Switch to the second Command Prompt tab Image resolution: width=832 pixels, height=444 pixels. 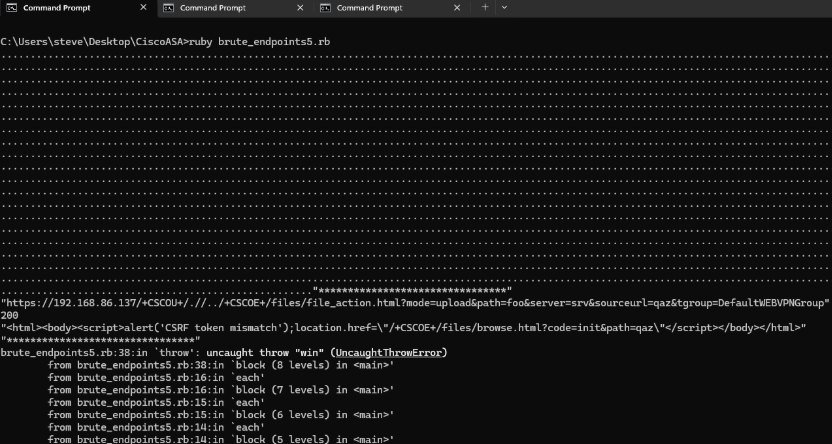pos(235,8)
